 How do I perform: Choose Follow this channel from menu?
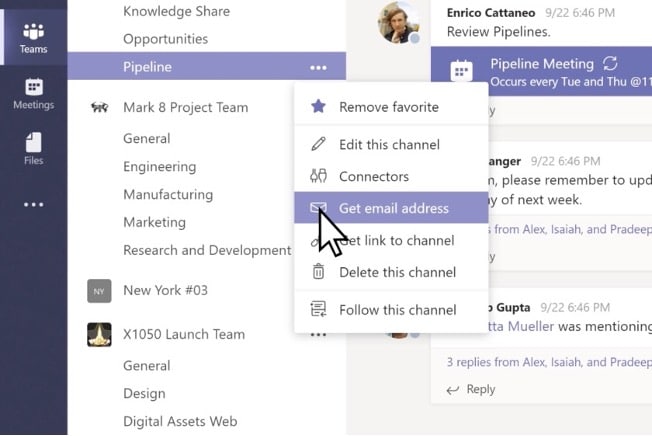click(391, 310)
